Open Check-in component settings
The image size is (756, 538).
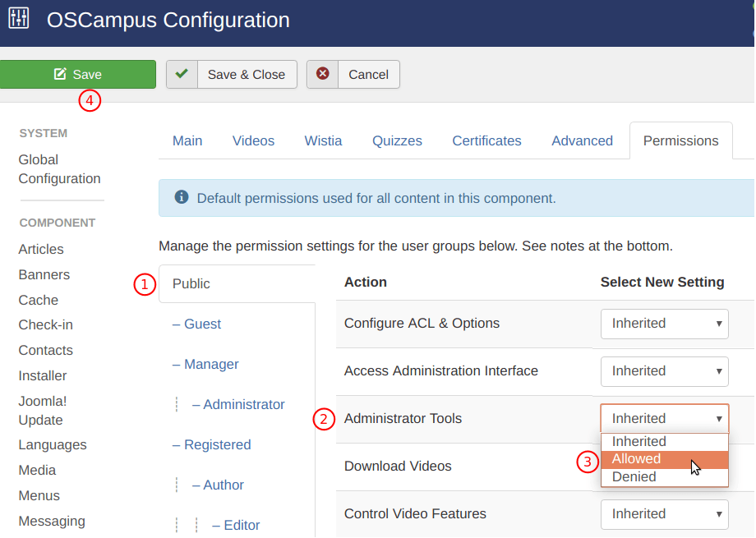(x=45, y=325)
